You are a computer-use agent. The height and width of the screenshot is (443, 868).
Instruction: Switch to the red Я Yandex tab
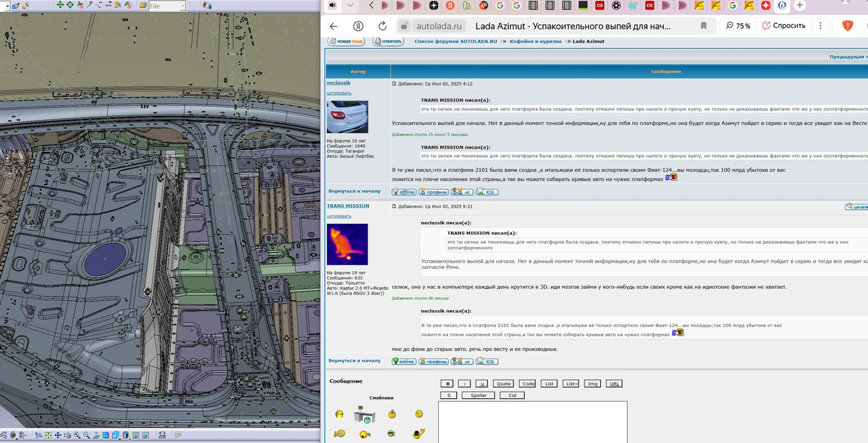(x=451, y=5)
